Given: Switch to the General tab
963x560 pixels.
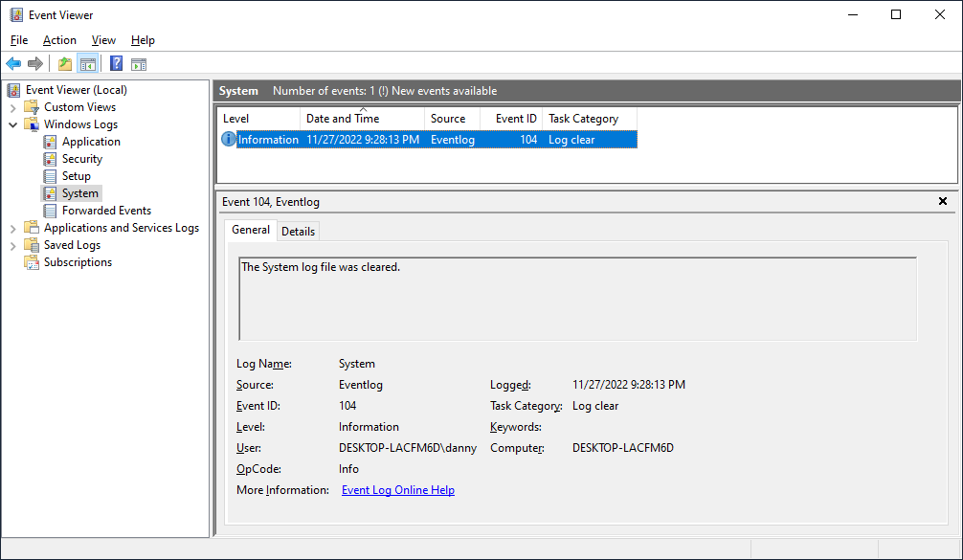Looking at the screenshot, I should point(251,230).
